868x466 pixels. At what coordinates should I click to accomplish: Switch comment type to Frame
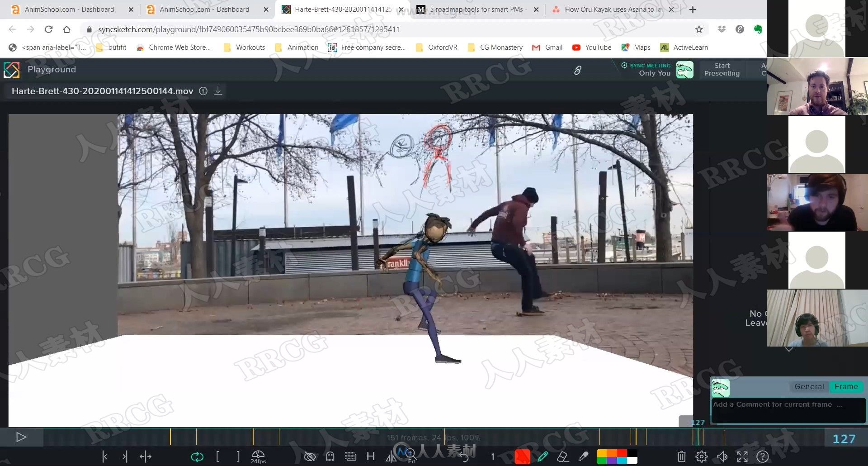846,386
